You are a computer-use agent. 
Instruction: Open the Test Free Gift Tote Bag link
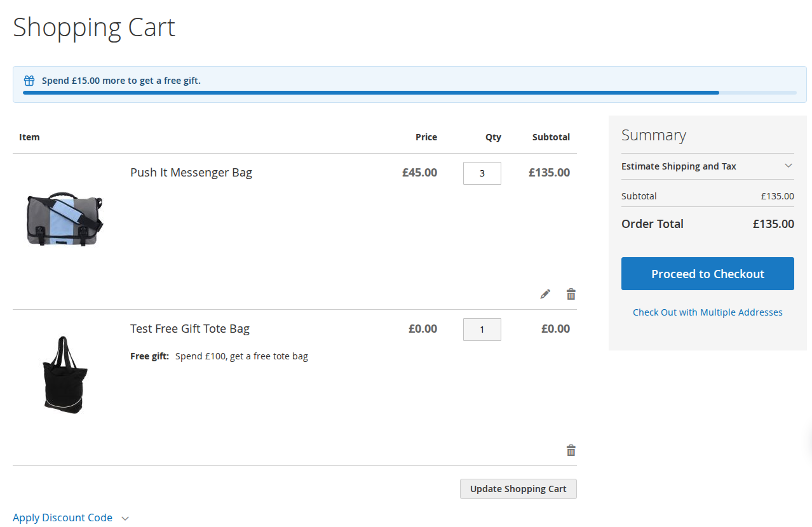(x=190, y=328)
